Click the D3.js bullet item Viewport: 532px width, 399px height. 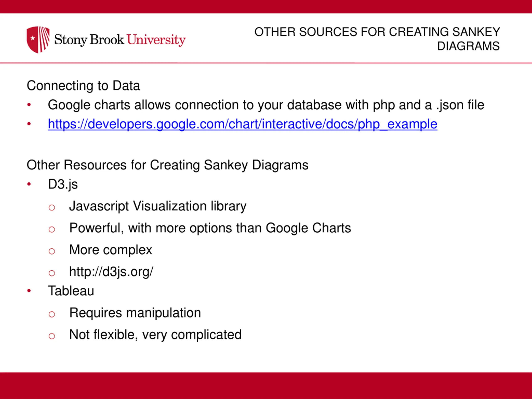click(63, 185)
